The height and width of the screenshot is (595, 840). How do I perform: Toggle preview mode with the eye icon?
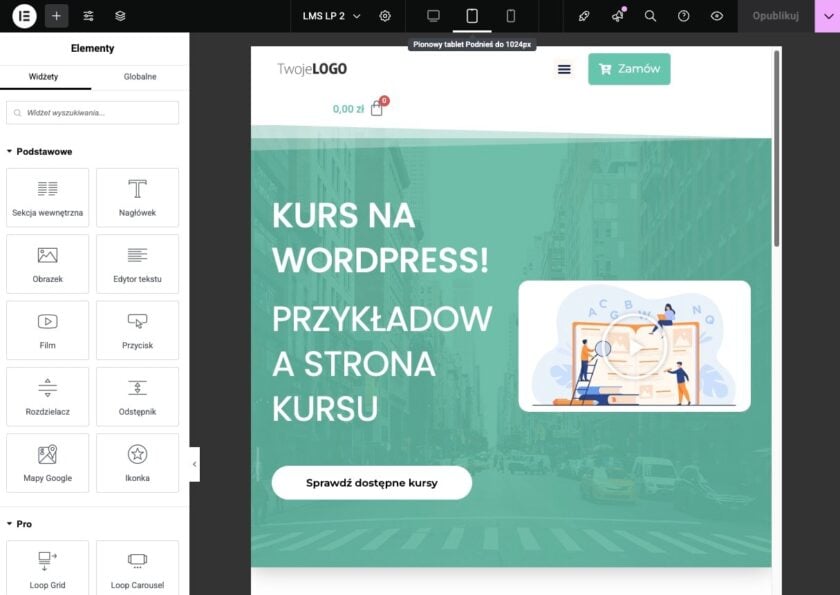717,16
